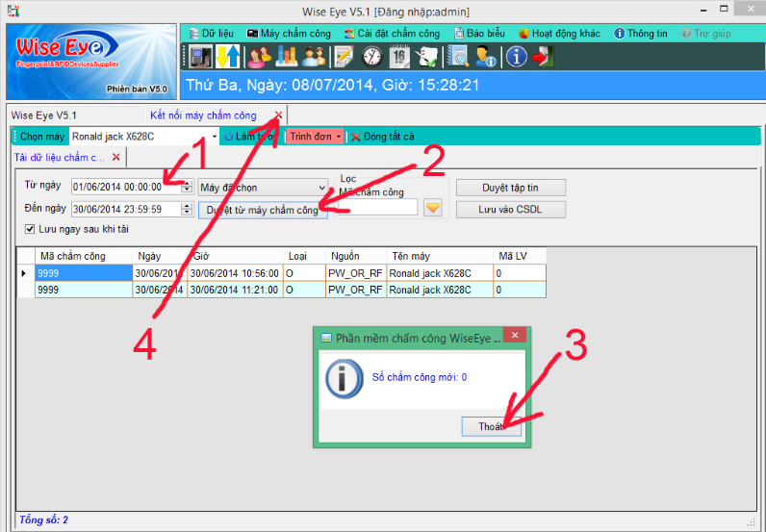Click the red arrow exit door icon
Screen dimensions: 766x532
(544, 57)
